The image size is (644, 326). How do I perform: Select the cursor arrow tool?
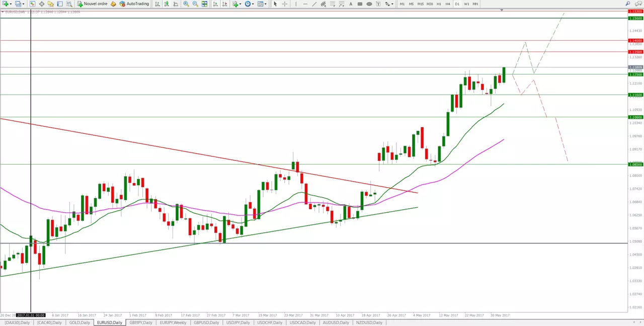275,4
